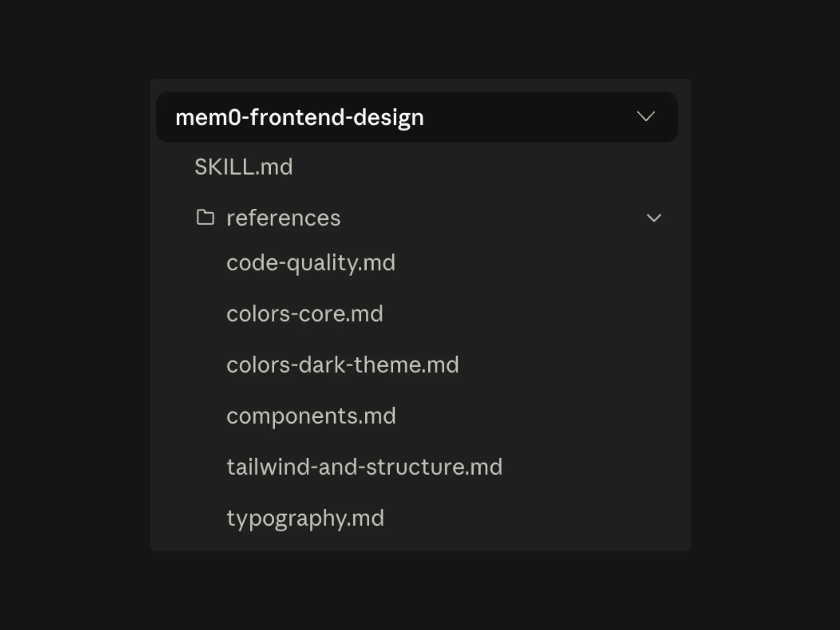This screenshot has height=630, width=840.
Task: Open the components.md reference file
Action: 311,416
